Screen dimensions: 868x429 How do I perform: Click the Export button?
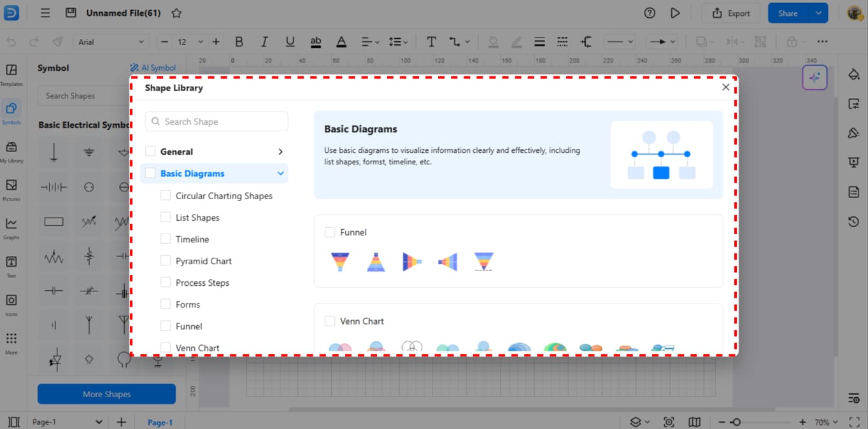731,13
